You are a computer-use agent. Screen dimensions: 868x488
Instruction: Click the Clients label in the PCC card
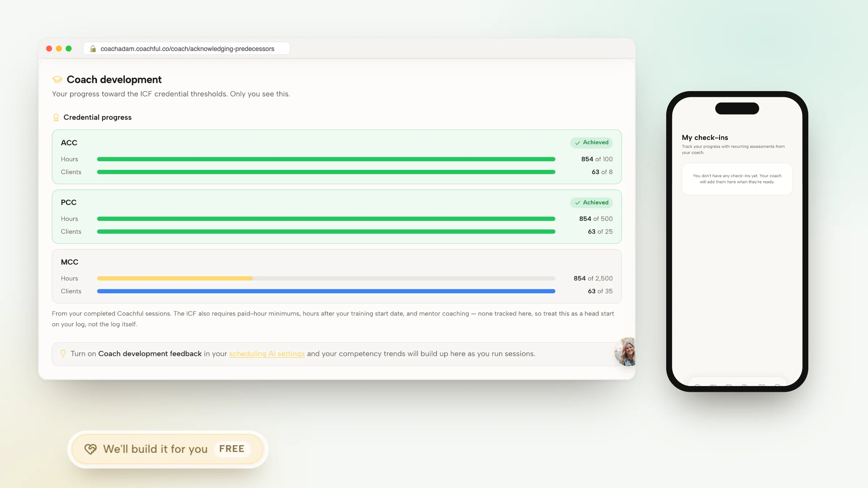coord(71,232)
